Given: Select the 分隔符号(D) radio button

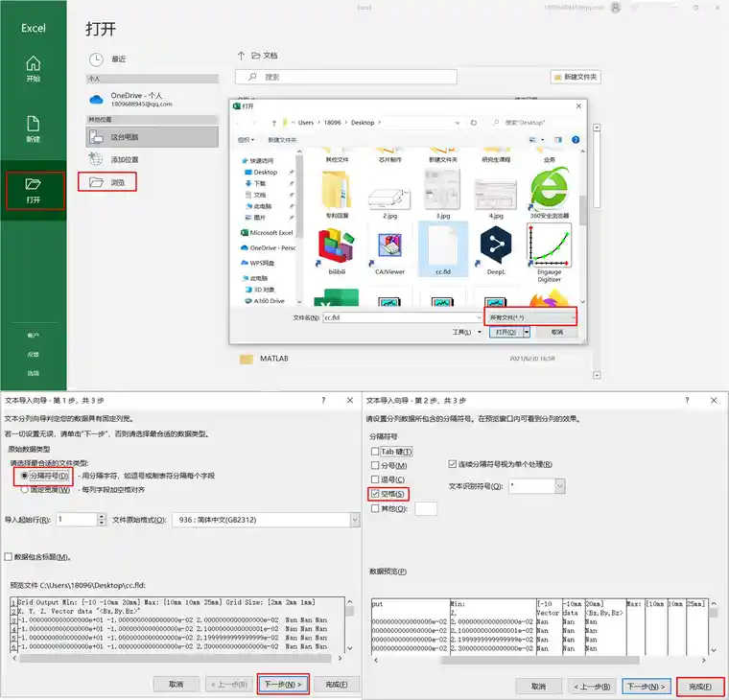Looking at the screenshot, I should pyautogui.click(x=24, y=476).
